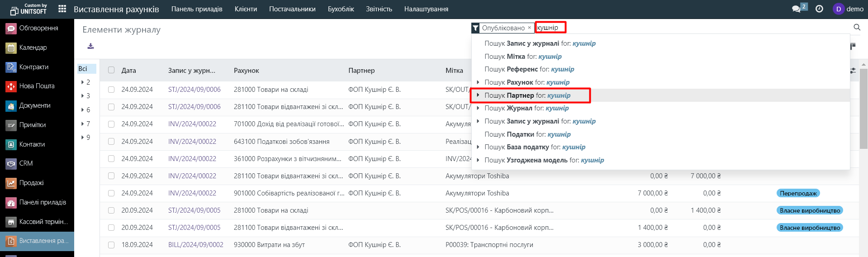Viewport: 868px width, 257px height.
Task: Remove the Опубліковано filter tag
Action: click(x=529, y=28)
